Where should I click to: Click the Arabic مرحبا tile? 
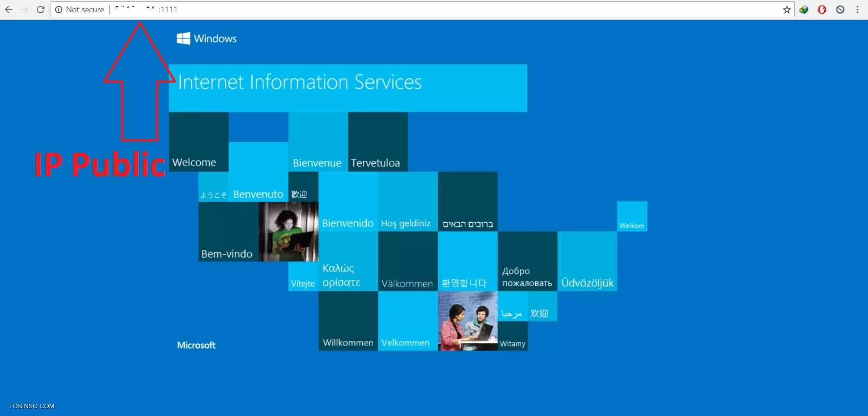point(513,306)
